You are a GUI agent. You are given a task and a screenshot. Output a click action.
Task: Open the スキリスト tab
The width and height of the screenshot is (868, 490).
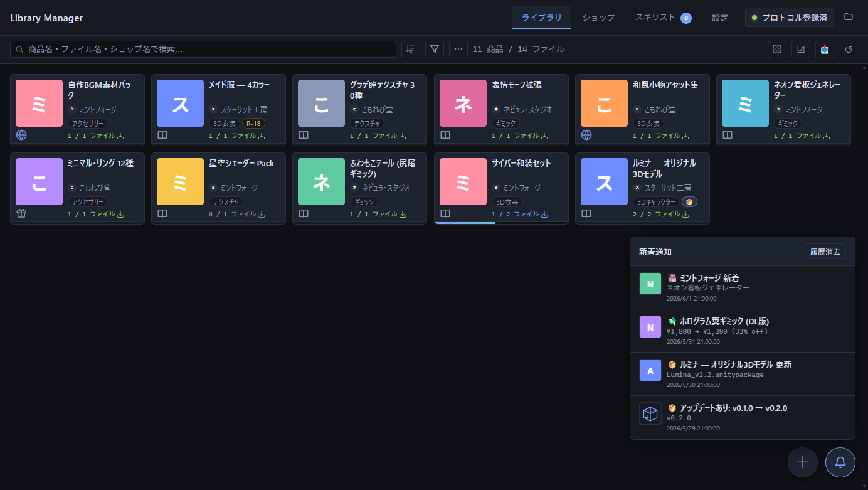coord(663,18)
